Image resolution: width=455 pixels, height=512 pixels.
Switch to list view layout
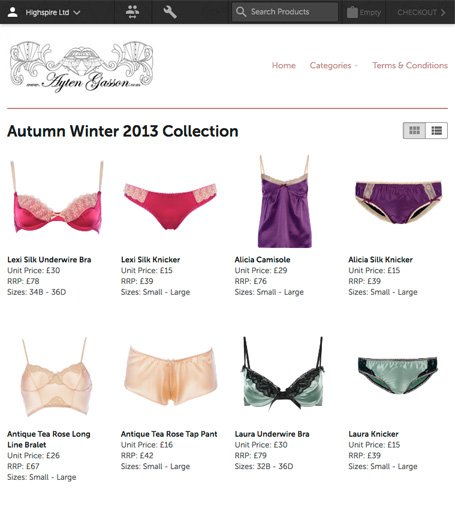437,130
